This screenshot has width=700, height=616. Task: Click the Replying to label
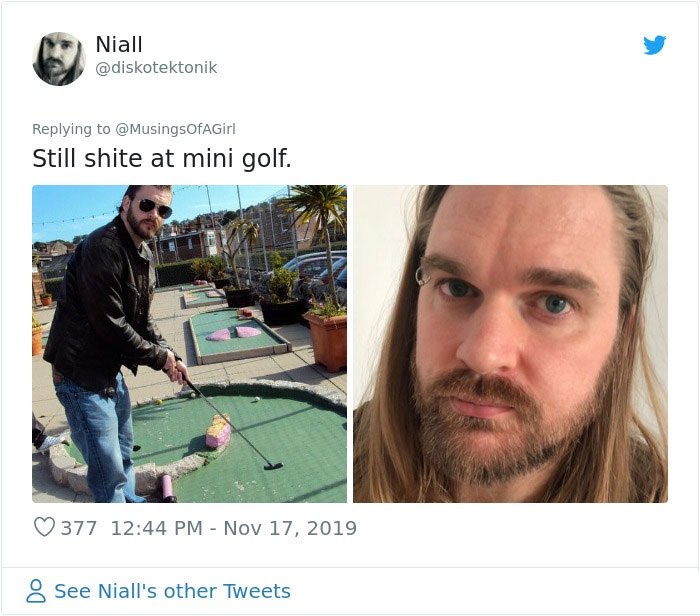coord(71,129)
